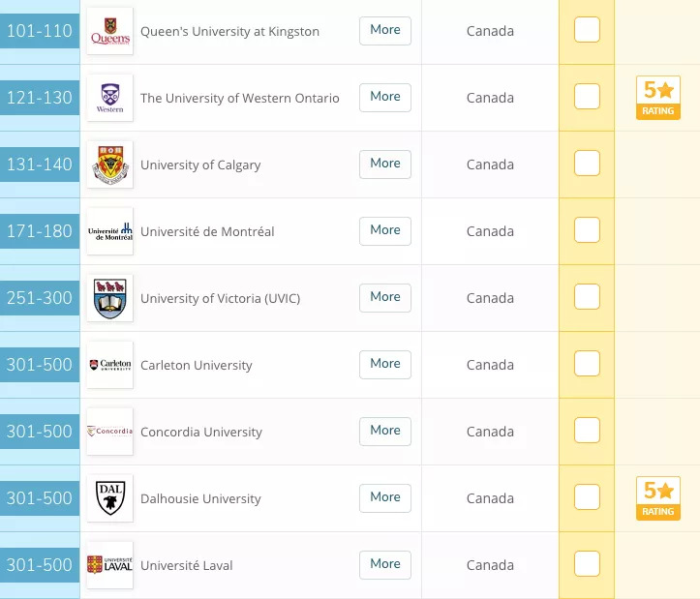
Task: Expand More for University of Victoria
Action: point(384,297)
